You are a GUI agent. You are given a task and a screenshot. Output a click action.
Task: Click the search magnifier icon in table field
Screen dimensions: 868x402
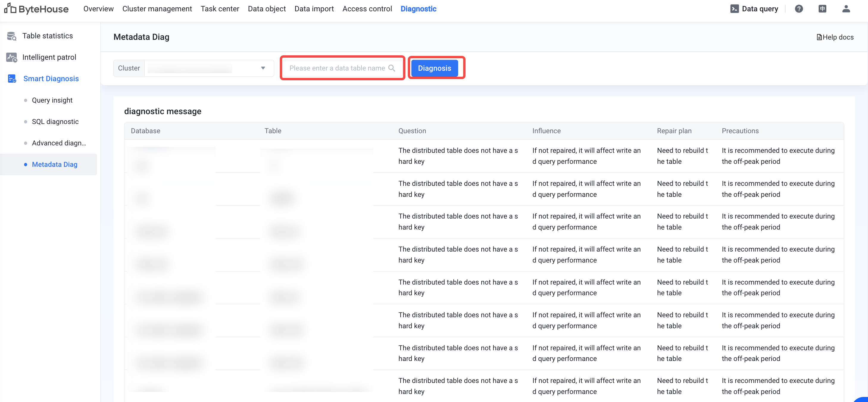point(391,68)
